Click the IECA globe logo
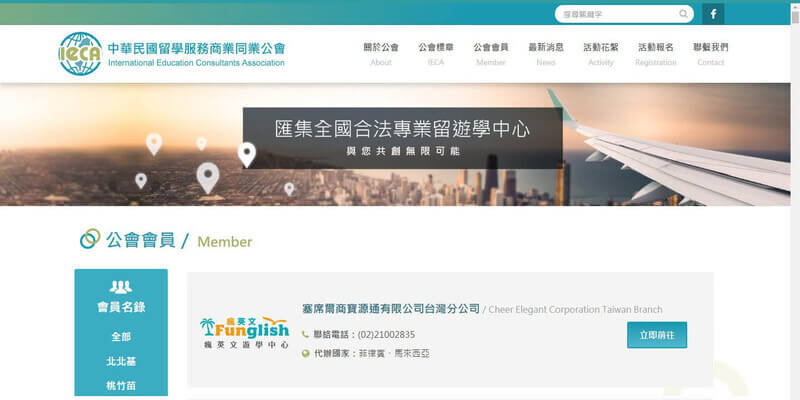This screenshot has width=800, height=400. point(80,54)
